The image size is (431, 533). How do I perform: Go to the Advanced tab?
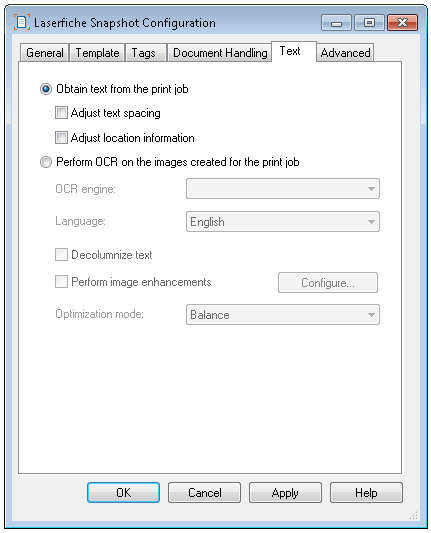click(x=345, y=53)
